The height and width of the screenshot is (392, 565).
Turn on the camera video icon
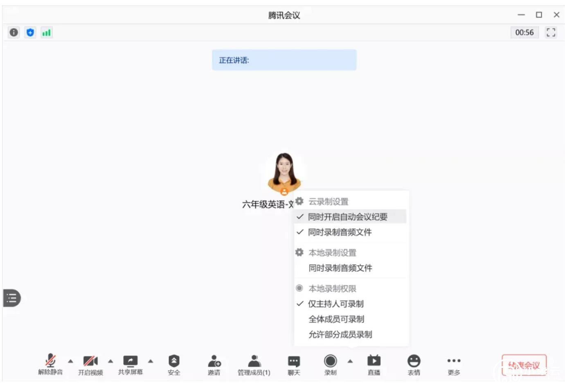coord(90,361)
